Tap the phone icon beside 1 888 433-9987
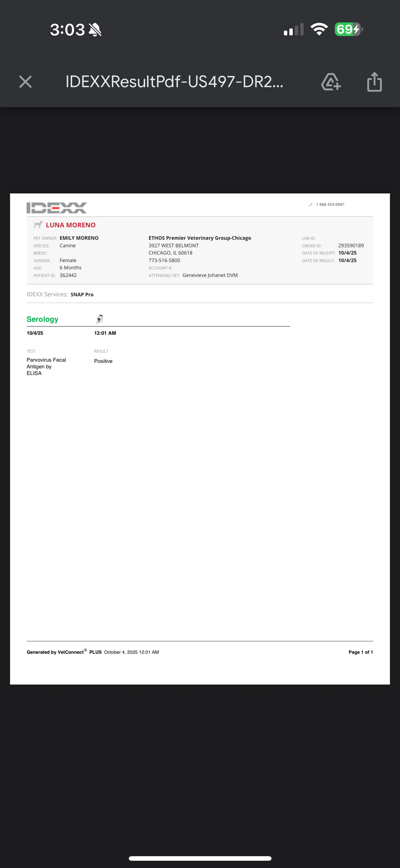The height and width of the screenshot is (868, 400). point(311,205)
